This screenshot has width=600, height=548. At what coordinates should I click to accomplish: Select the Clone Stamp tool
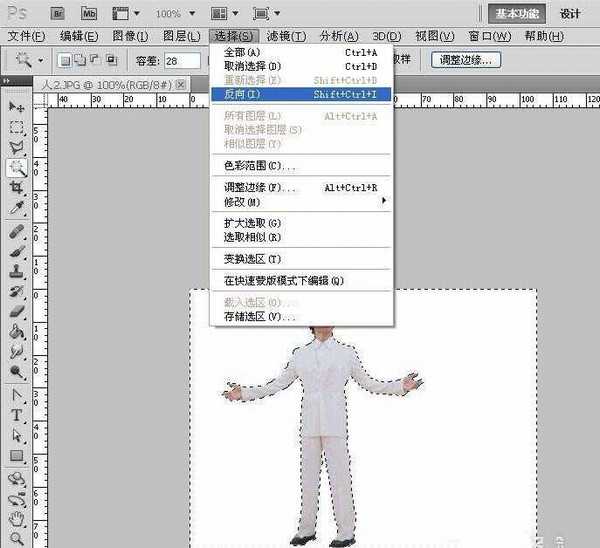click(16, 271)
